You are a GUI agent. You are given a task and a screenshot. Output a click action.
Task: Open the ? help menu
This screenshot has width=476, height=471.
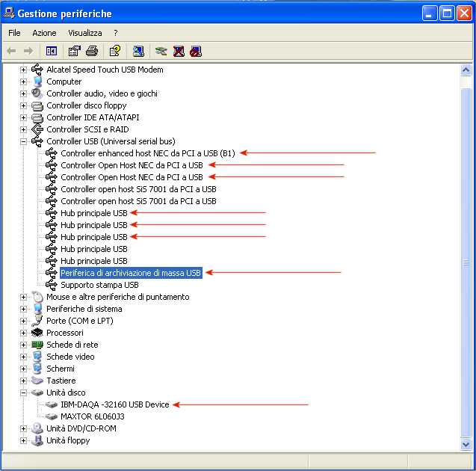pos(116,33)
